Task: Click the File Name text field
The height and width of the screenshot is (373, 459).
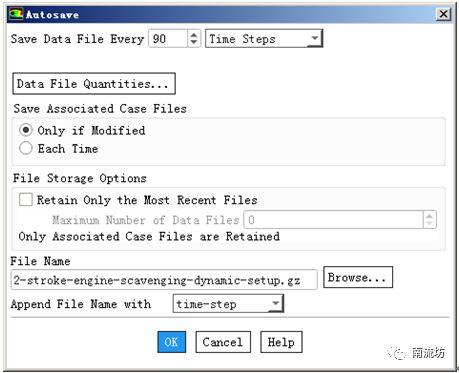Action: pos(164,280)
